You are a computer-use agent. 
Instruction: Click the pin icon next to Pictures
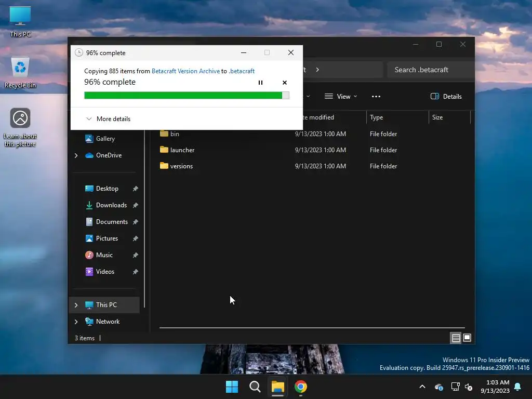coord(136,238)
